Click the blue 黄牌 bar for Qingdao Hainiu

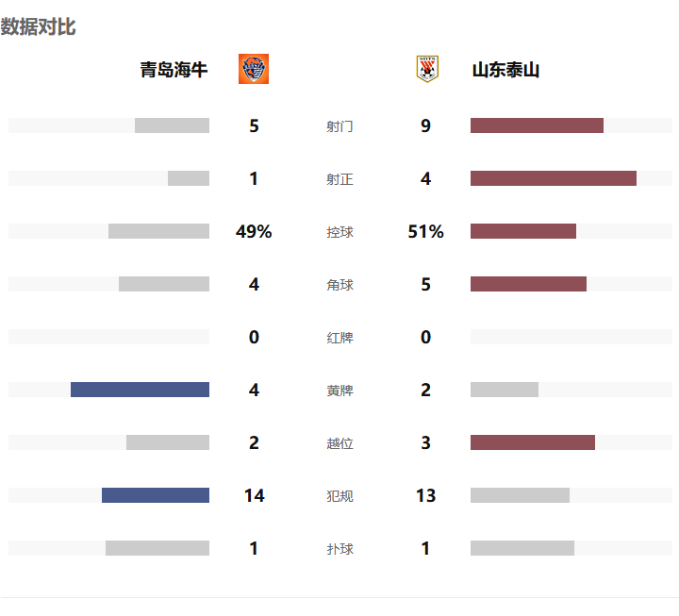(x=140, y=390)
